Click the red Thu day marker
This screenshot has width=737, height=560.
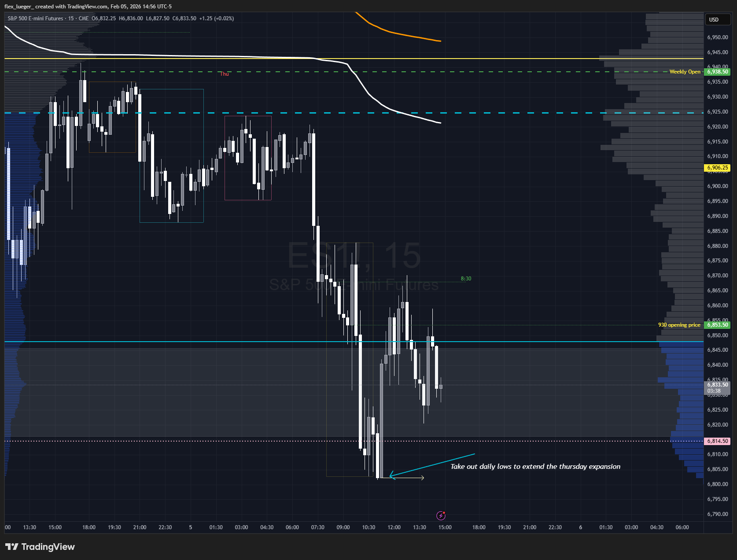point(225,74)
